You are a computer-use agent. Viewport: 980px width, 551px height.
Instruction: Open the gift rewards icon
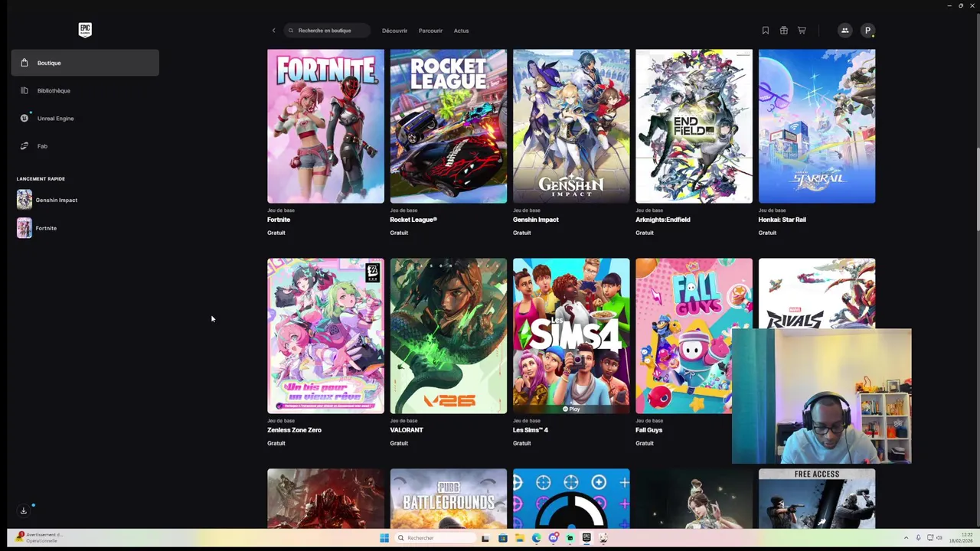click(783, 31)
